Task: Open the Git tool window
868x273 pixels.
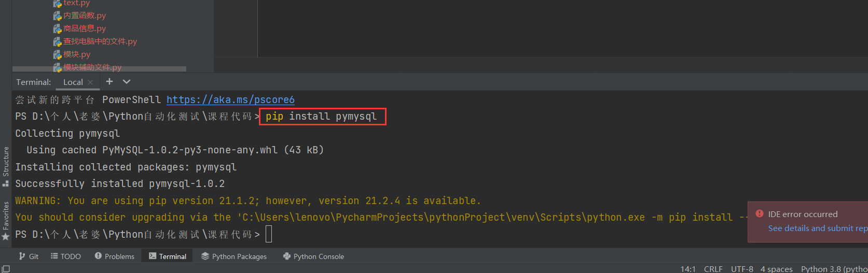Action: pyautogui.click(x=29, y=256)
